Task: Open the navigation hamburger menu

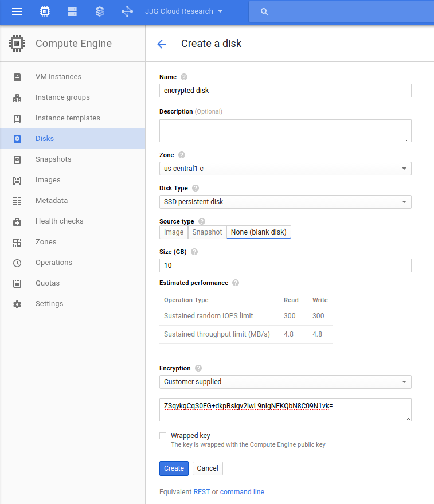Action: [x=17, y=11]
